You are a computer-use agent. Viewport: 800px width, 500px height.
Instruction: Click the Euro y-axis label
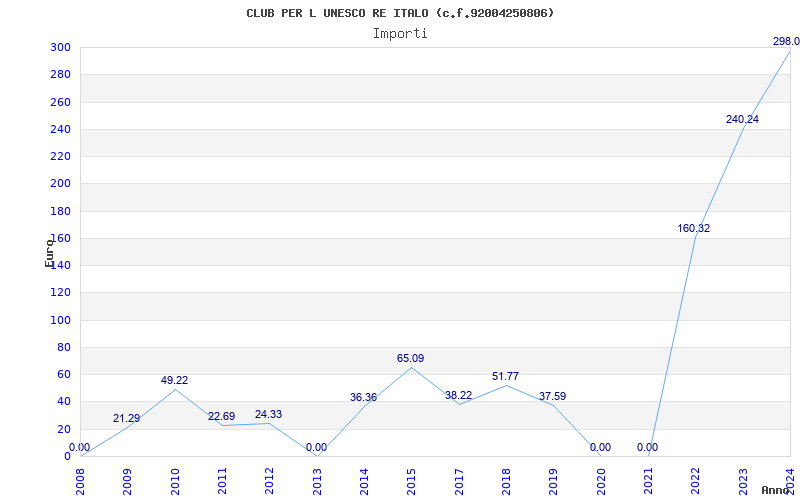pos(49,252)
